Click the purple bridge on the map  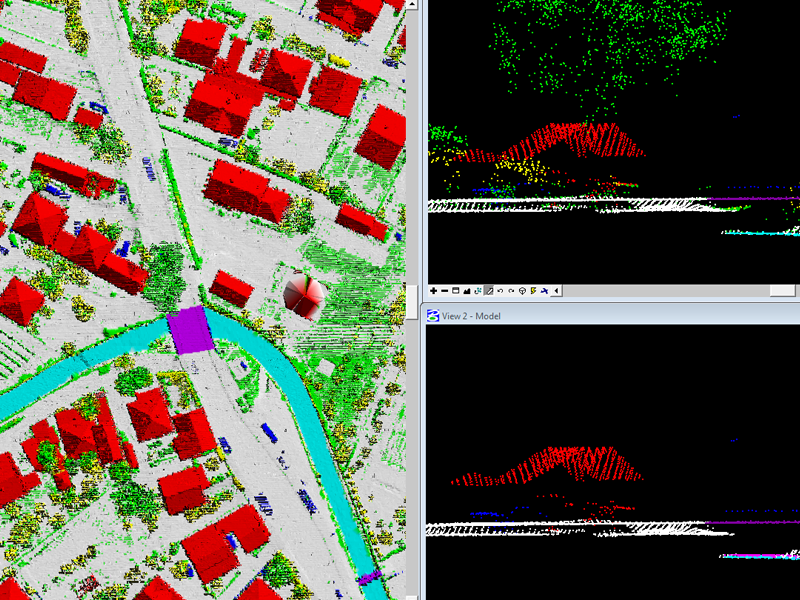click(188, 329)
